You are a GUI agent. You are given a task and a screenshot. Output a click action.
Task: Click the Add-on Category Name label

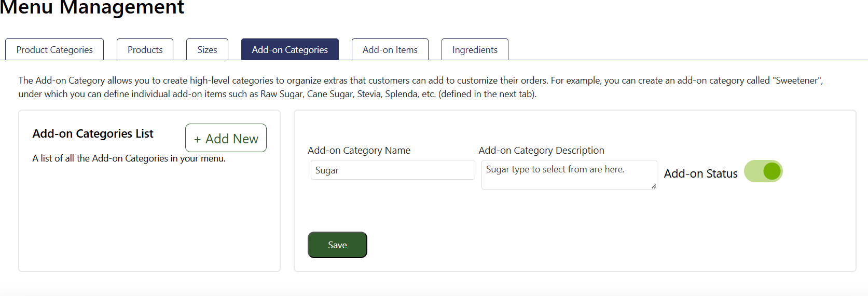[x=359, y=151]
